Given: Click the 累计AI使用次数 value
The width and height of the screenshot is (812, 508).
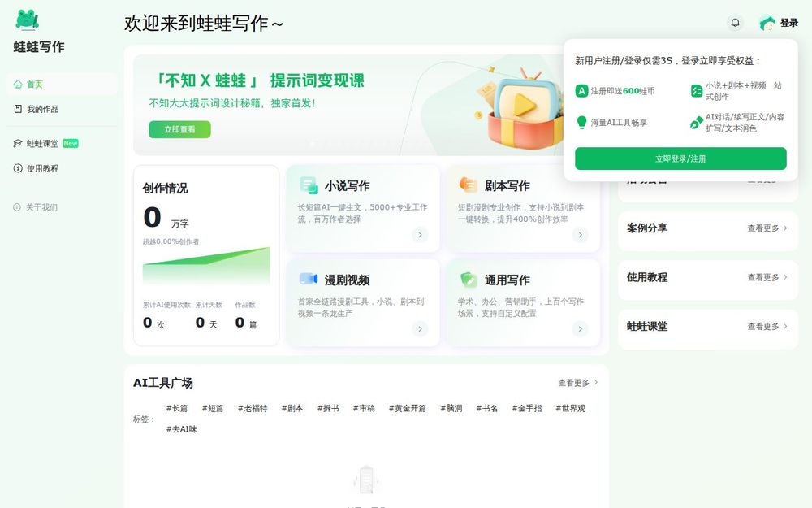Looking at the screenshot, I should click(x=148, y=323).
